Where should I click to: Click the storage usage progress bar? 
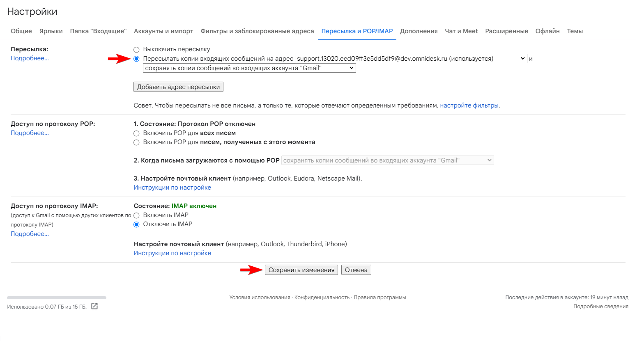(x=57, y=298)
